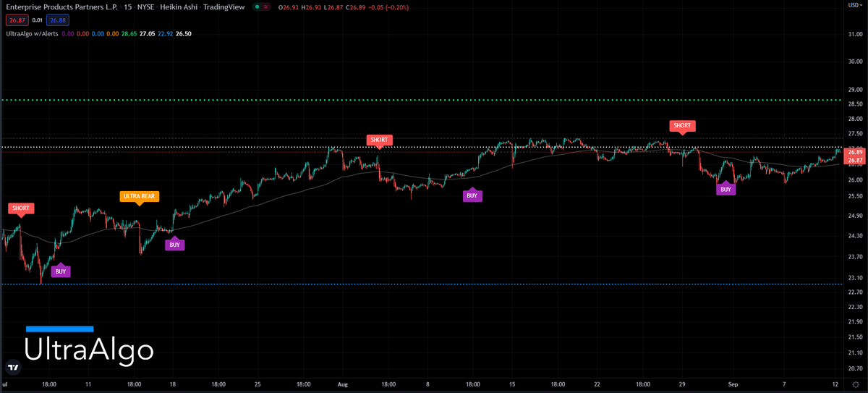Click the 26.87 price tag on axis
The image size is (868, 393).
click(854, 160)
